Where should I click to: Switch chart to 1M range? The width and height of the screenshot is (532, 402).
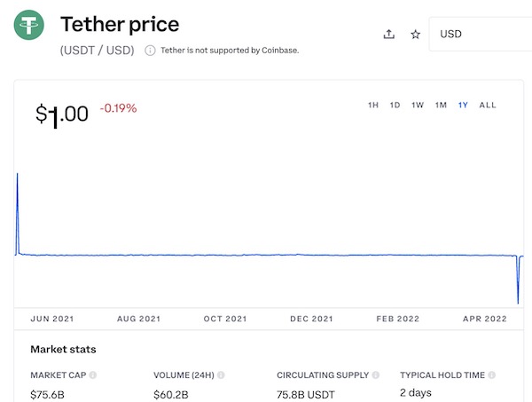point(441,106)
